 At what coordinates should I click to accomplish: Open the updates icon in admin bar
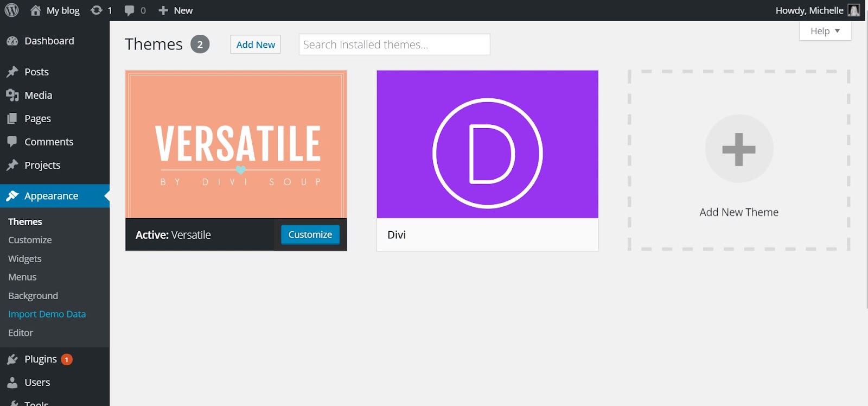coord(97,10)
